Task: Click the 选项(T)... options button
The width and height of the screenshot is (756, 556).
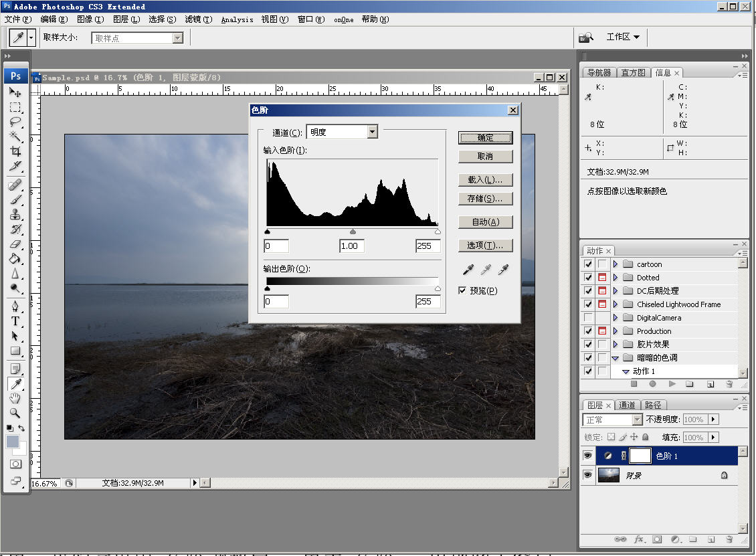Action: coord(485,246)
